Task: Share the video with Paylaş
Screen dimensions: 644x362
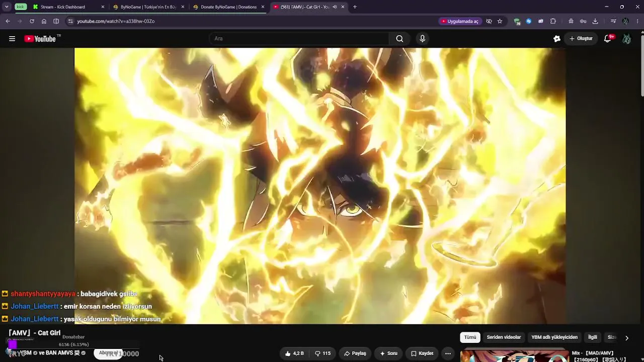Action: [x=355, y=353]
